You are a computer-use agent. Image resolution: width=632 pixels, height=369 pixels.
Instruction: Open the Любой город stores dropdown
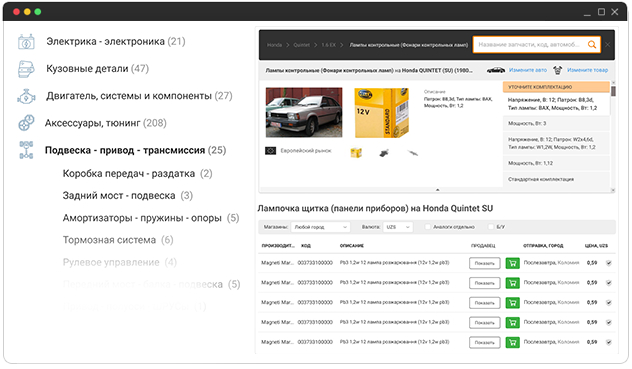pos(320,227)
